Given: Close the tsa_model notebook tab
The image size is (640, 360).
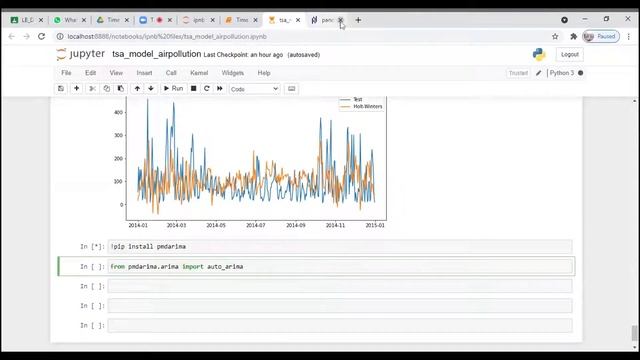Looking at the screenshot, I should (298, 20).
